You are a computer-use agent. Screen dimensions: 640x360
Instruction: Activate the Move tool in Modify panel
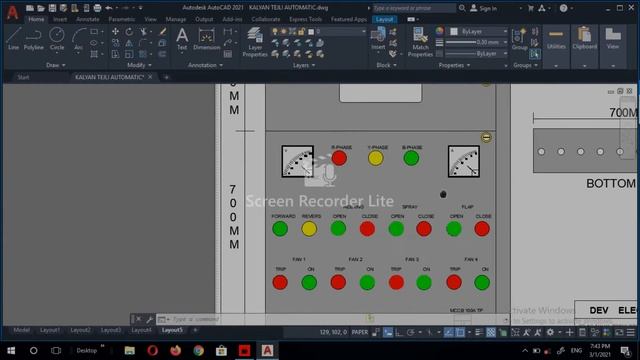pos(116,31)
